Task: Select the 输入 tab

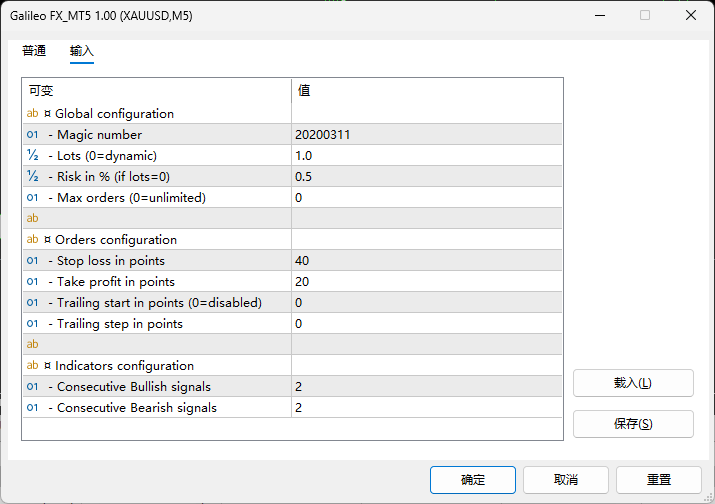Action: pos(82,51)
